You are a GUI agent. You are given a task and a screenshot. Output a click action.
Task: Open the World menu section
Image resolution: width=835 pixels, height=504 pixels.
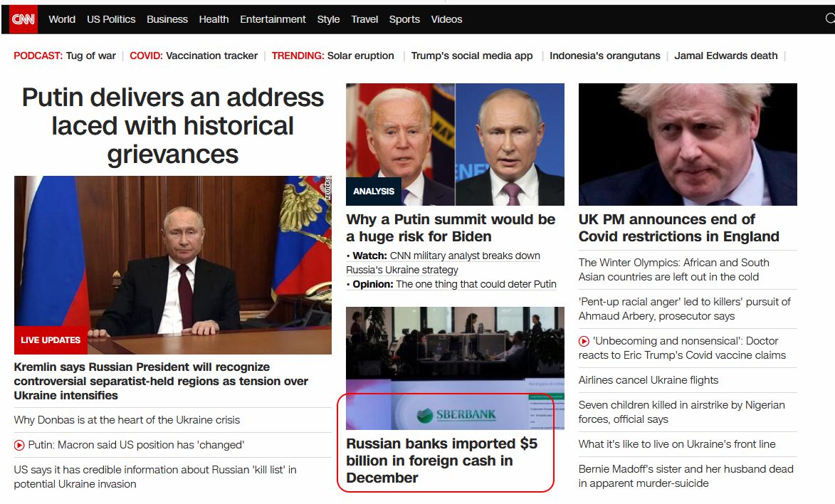coord(62,19)
